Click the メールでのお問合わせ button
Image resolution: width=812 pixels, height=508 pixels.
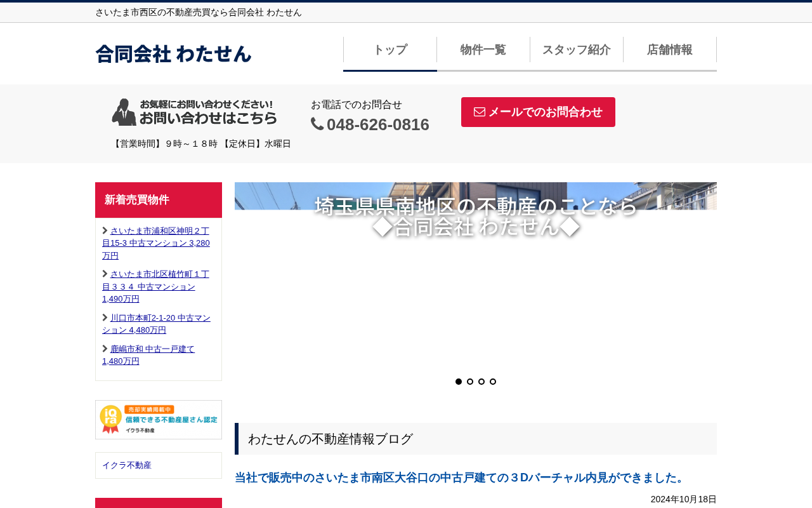click(538, 112)
